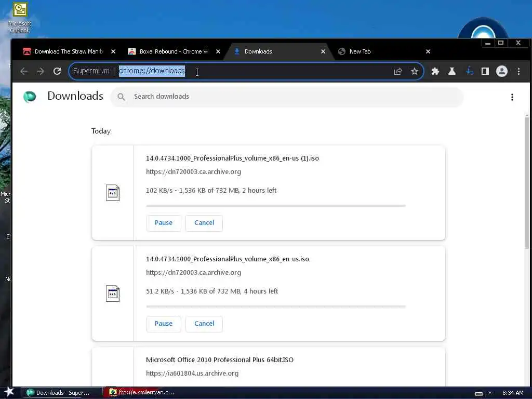Click the Supermium logo beside Downloads title
This screenshot has height=399, width=532.
[x=30, y=97]
